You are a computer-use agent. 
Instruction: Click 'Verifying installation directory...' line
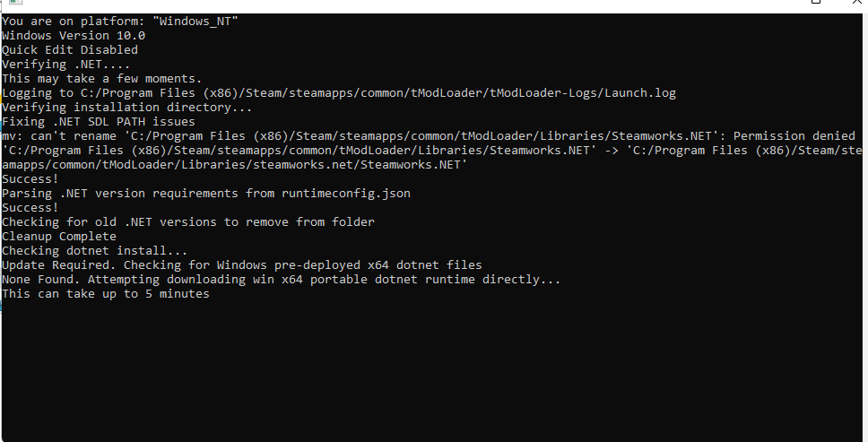pyautogui.click(x=127, y=107)
